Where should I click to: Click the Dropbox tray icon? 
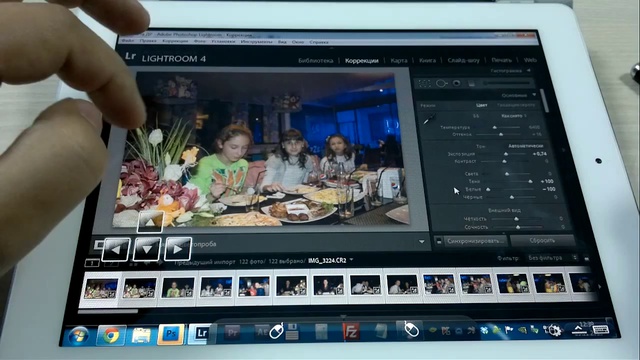[484, 330]
